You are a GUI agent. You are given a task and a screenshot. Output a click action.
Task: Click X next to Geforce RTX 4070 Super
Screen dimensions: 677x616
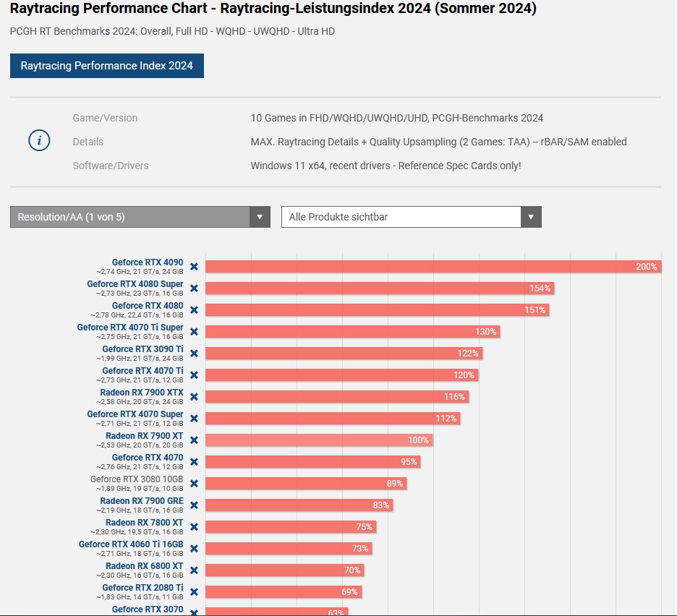coord(195,419)
